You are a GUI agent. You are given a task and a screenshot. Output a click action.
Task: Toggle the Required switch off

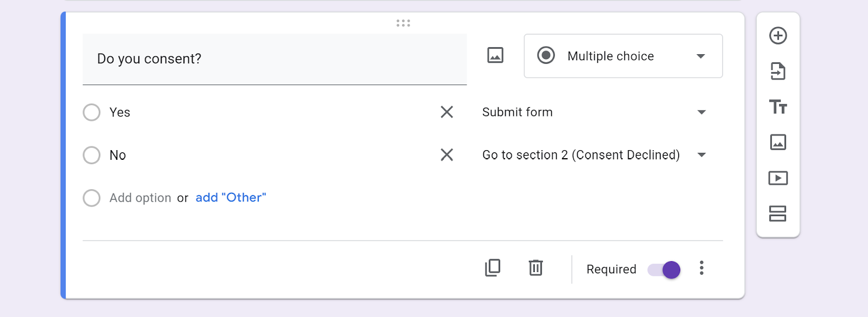[664, 269]
